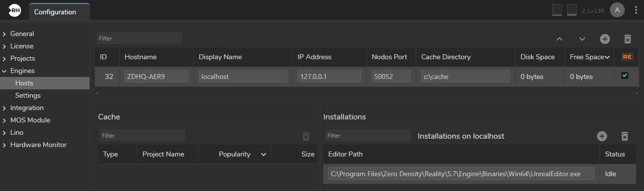644x191 pixels.
Task: Add installation on localhost plus icon
Action: tap(601, 136)
